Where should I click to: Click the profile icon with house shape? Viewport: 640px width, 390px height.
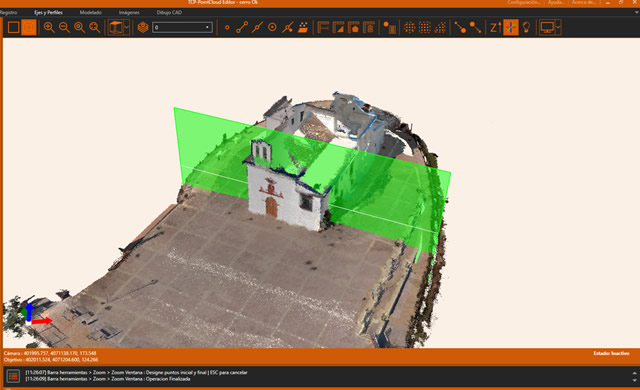pos(353,27)
